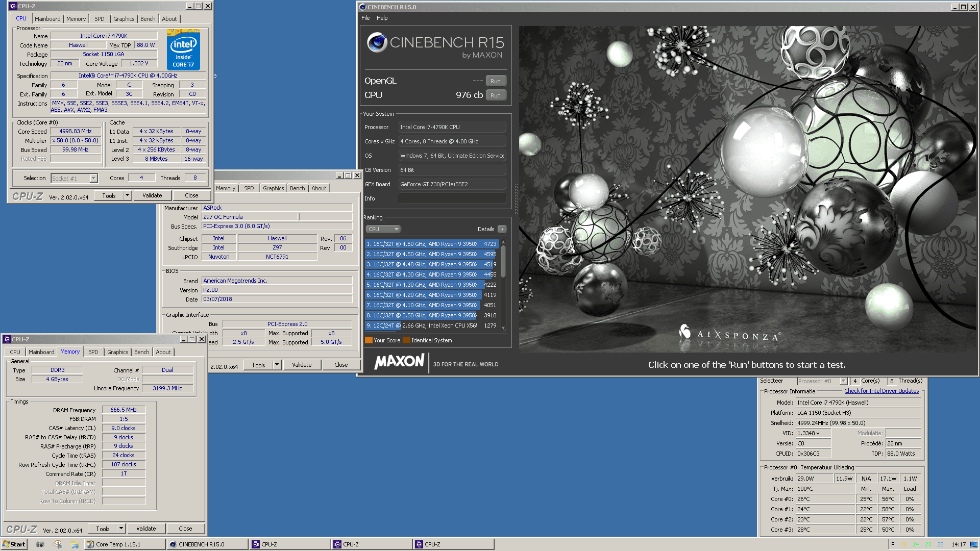
Task: Click the Core Voltage value 1.332 V
Action: (139, 63)
